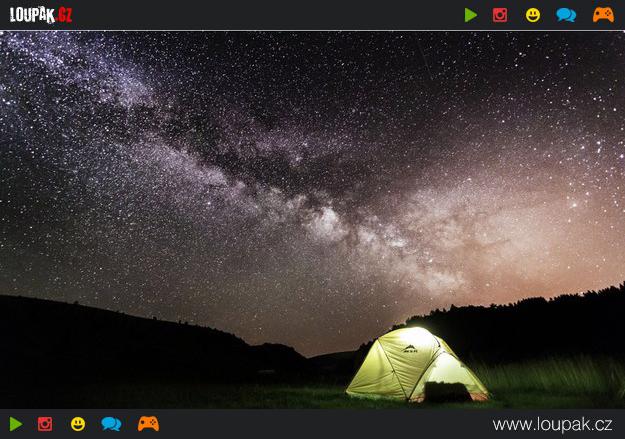Click the orange gamepad icon in top header
The height and width of the screenshot is (439, 625).
point(603,15)
